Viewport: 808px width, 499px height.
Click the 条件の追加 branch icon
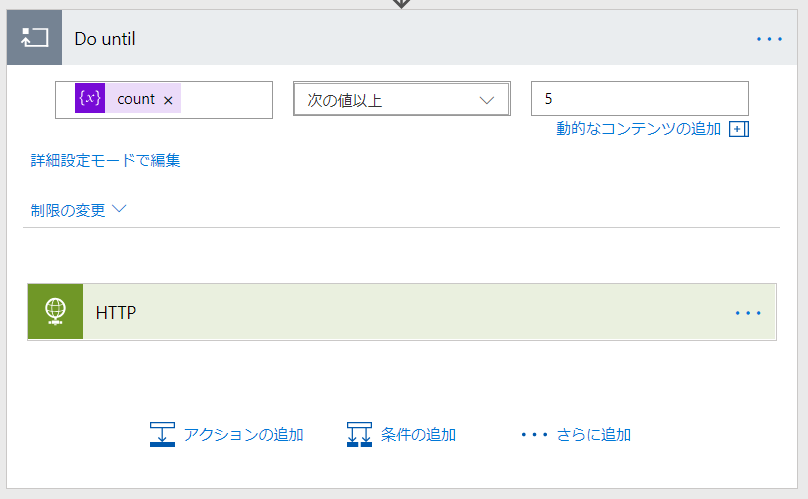click(359, 435)
